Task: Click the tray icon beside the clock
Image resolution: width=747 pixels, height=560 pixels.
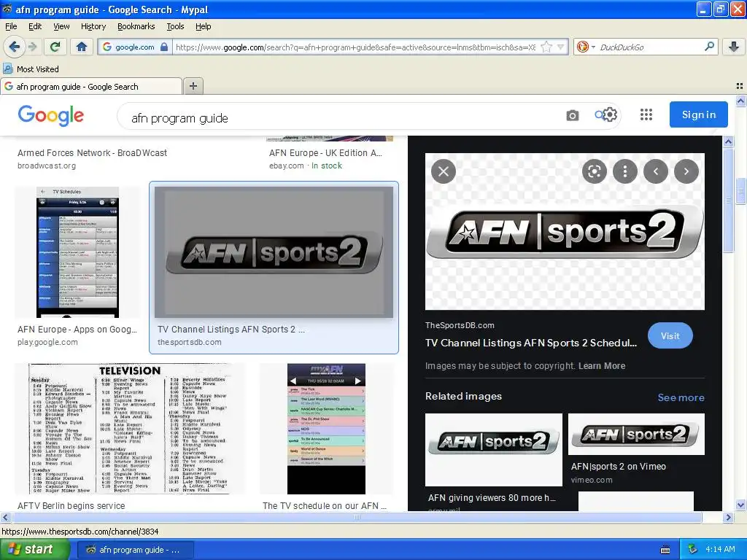Action: pyautogui.click(x=693, y=550)
